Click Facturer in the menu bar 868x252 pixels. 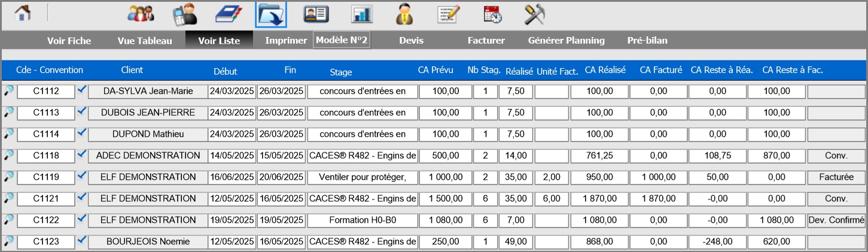pos(486,41)
